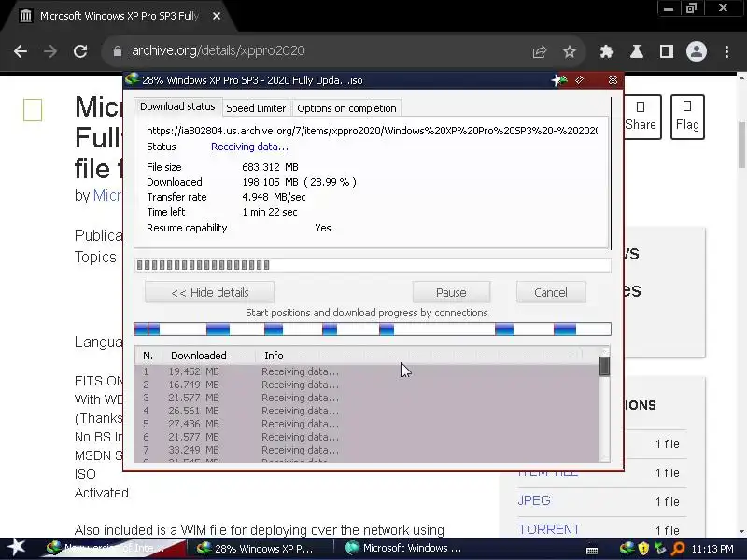Cancel the download
The width and height of the screenshot is (747, 560).
tap(551, 292)
